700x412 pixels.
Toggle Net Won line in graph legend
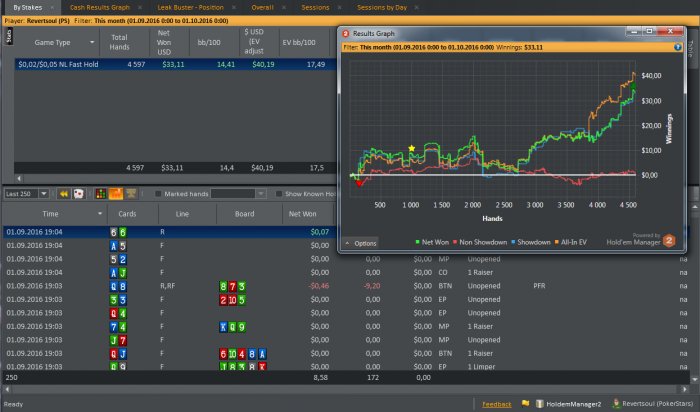coord(436,242)
